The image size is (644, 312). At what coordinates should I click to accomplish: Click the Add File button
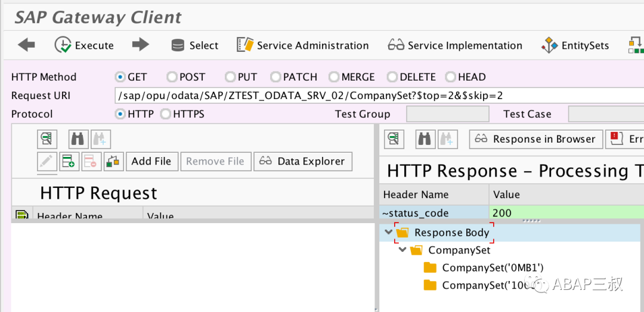click(x=151, y=162)
